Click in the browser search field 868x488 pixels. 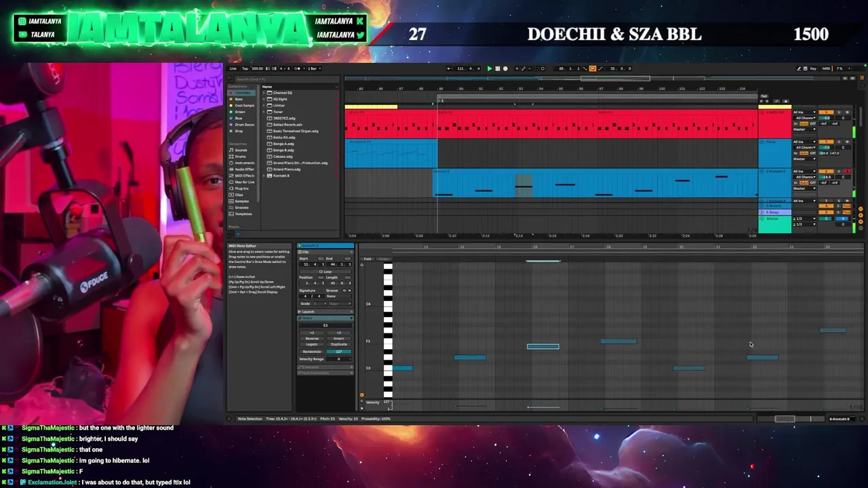[287, 79]
